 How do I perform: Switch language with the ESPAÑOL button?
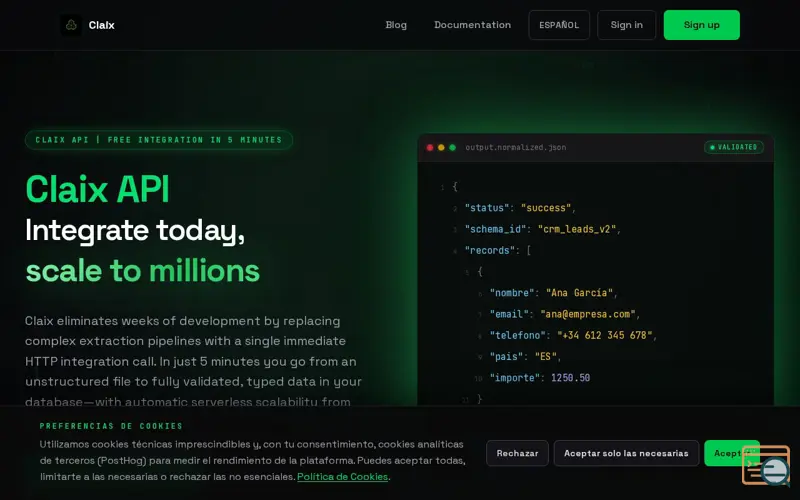tap(559, 25)
